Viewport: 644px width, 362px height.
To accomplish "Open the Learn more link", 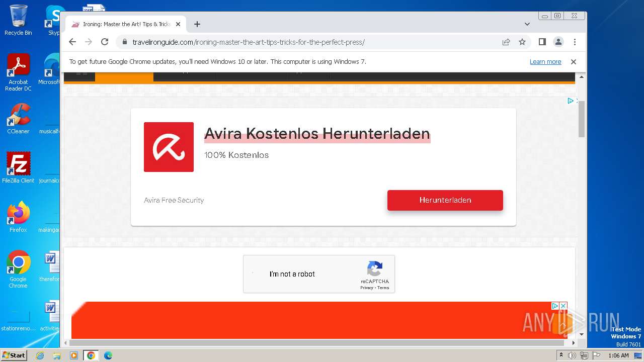I will coord(545,62).
